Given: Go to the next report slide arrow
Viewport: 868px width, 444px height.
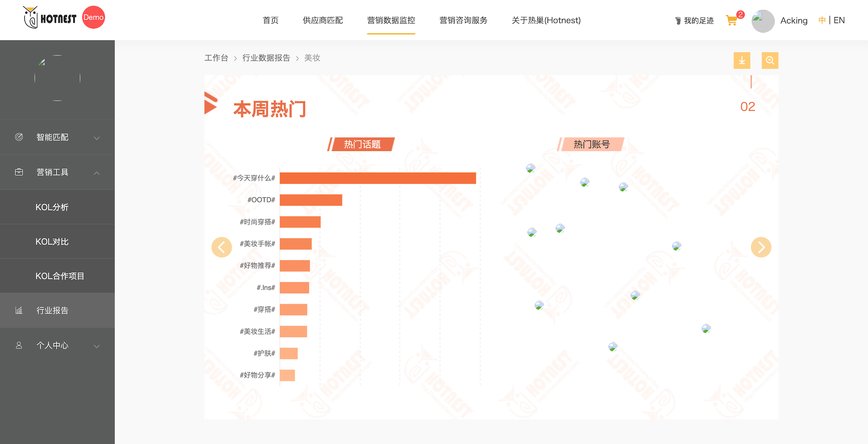Looking at the screenshot, I should [x=761, y=247].
